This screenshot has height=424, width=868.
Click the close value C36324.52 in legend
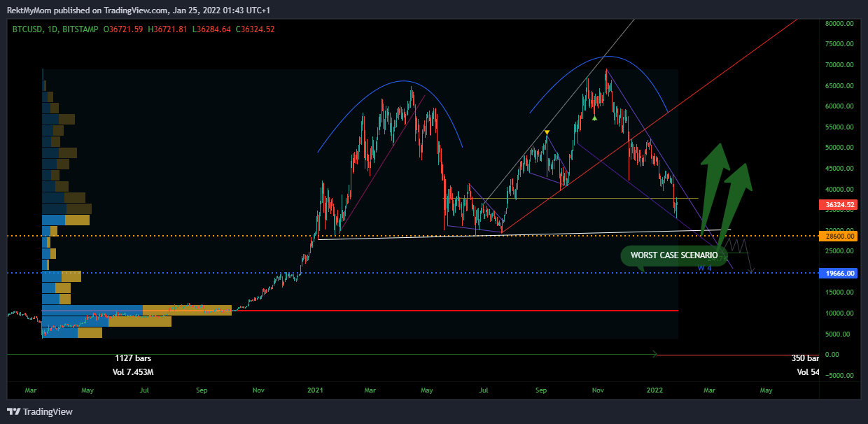pyautogui.click(x=255, y=29)
